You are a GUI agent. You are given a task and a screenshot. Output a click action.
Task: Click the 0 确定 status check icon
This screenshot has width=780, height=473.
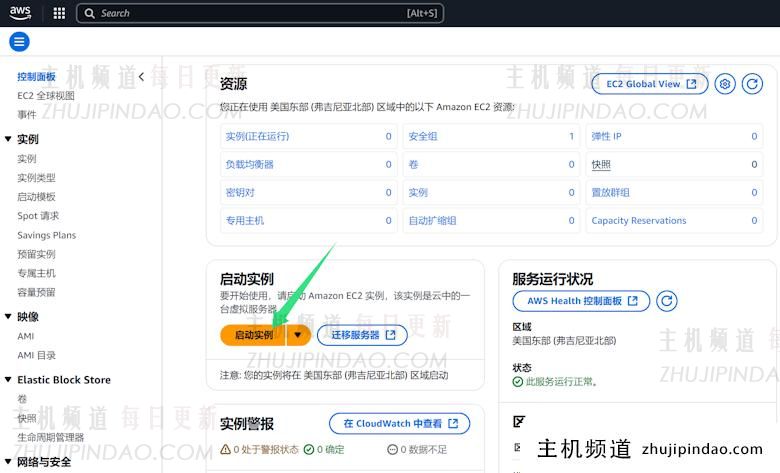pyautogui.click(x=309, y=450)
